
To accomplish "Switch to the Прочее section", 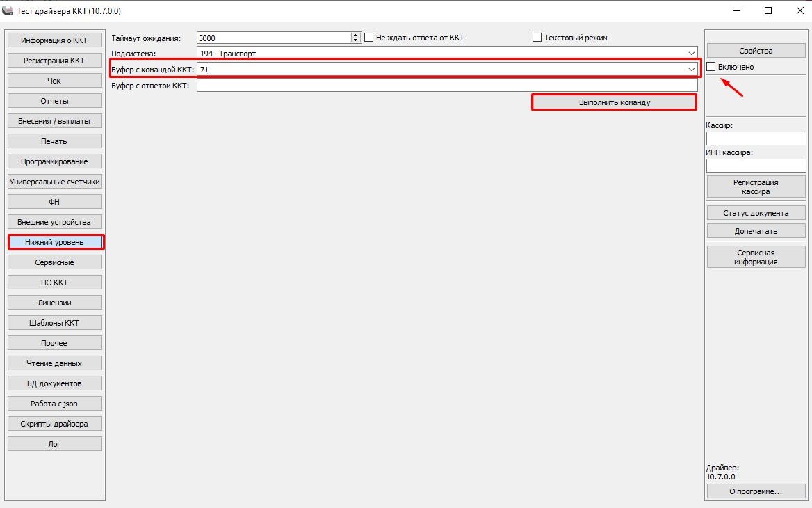I will point(54,343).
